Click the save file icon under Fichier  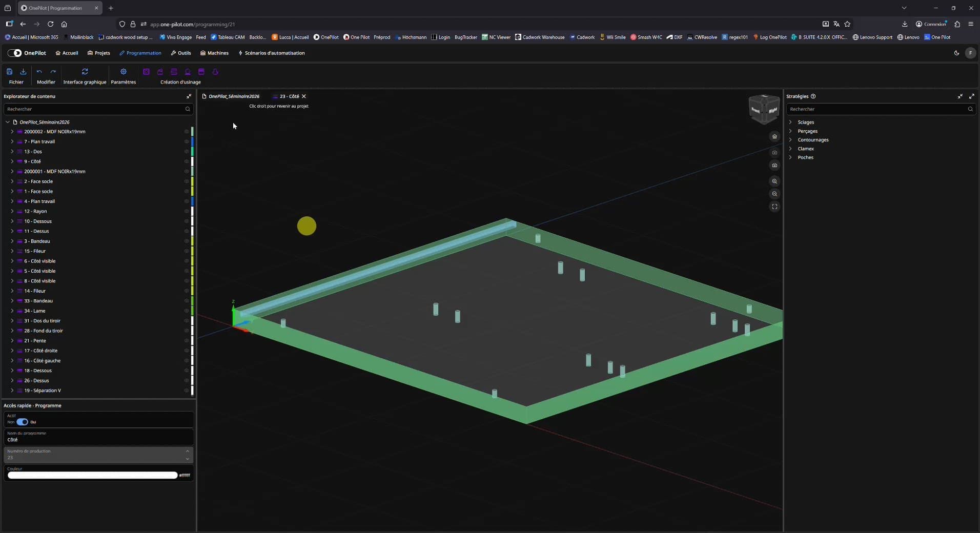coord(9,72)
